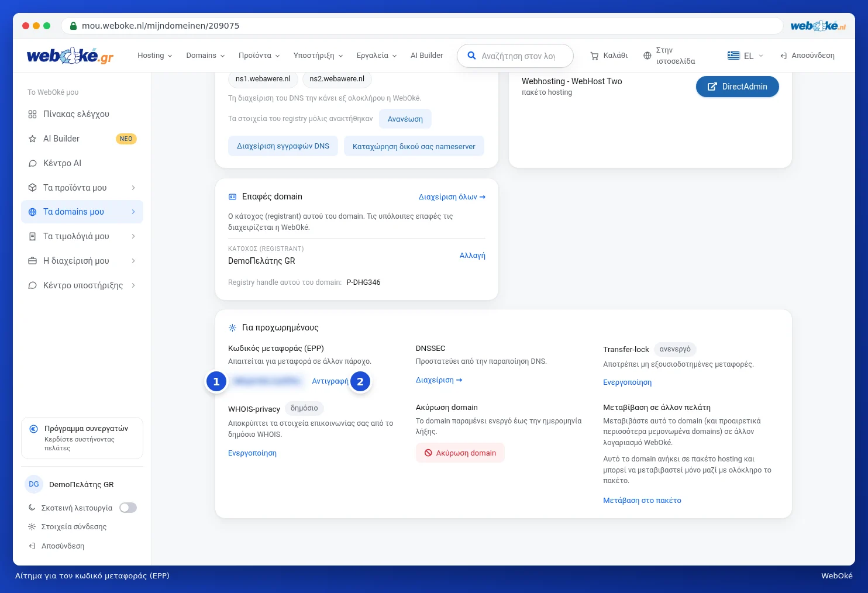Click the globe icon for Στην ιστοσελίδα
The image size is (868, 593).
point(647,56)
